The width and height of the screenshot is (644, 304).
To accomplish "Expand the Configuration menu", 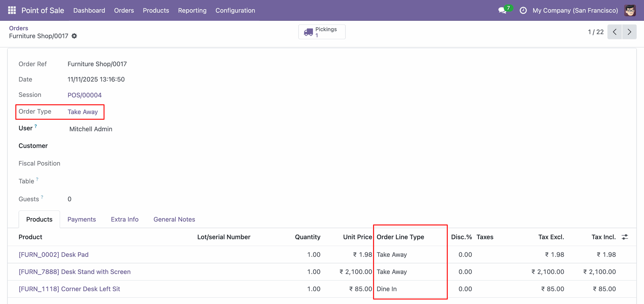I will (x=235, y=10).
